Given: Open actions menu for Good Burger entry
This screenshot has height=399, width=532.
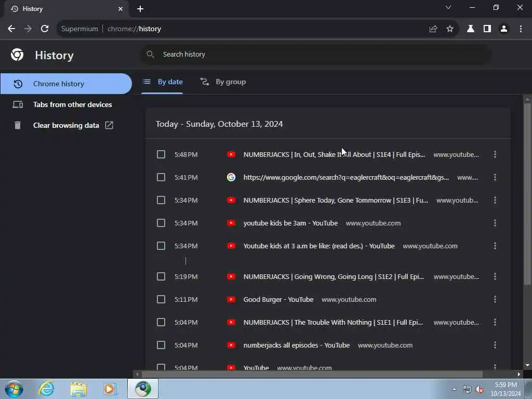Looking at the screenshot, I should coord(495,299).
